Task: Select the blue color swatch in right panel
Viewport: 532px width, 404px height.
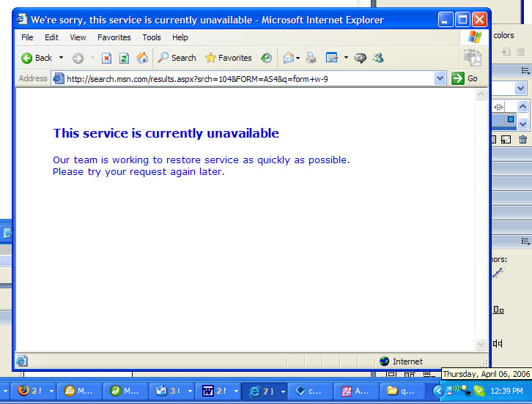Action: pos(511,119)
